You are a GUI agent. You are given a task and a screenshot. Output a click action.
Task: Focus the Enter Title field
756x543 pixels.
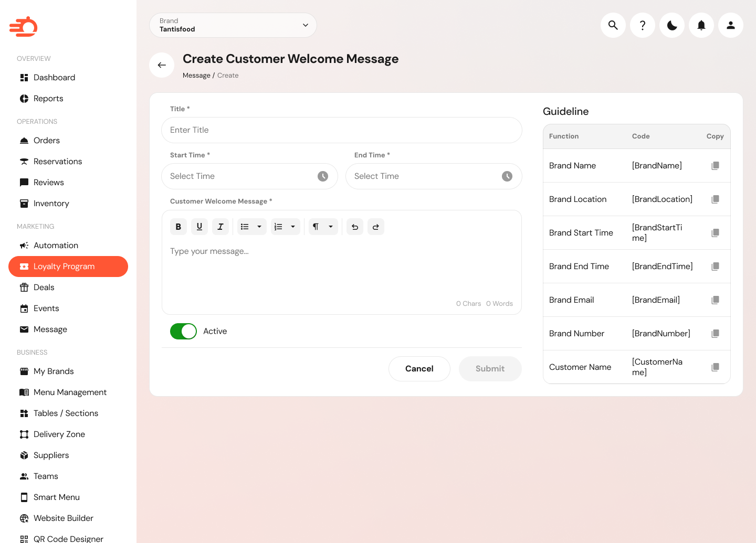[x=342, y=130]
